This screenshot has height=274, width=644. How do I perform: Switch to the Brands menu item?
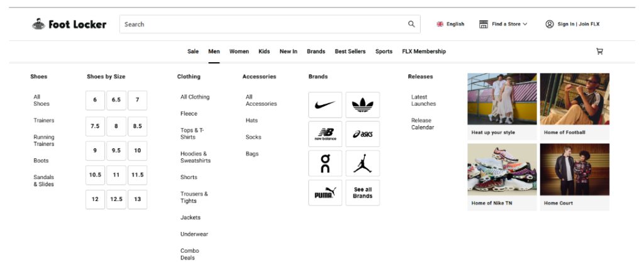pos(316,52)
